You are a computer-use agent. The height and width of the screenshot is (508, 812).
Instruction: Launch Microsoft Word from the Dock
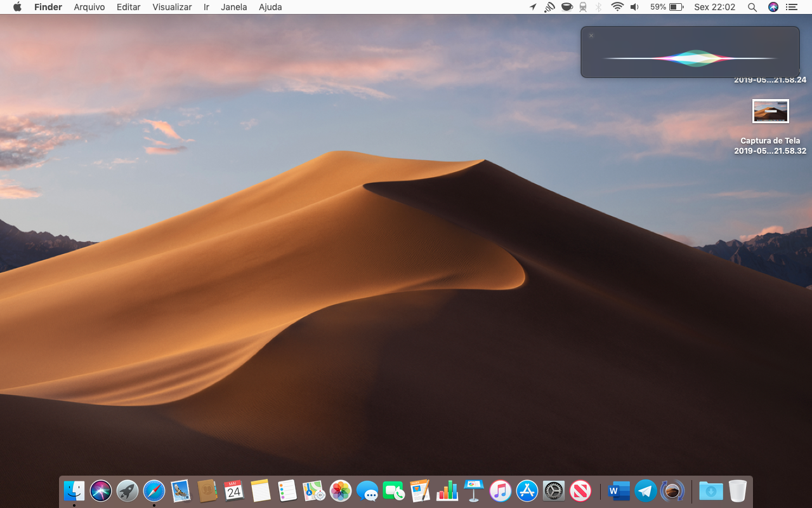pos(619,491)
